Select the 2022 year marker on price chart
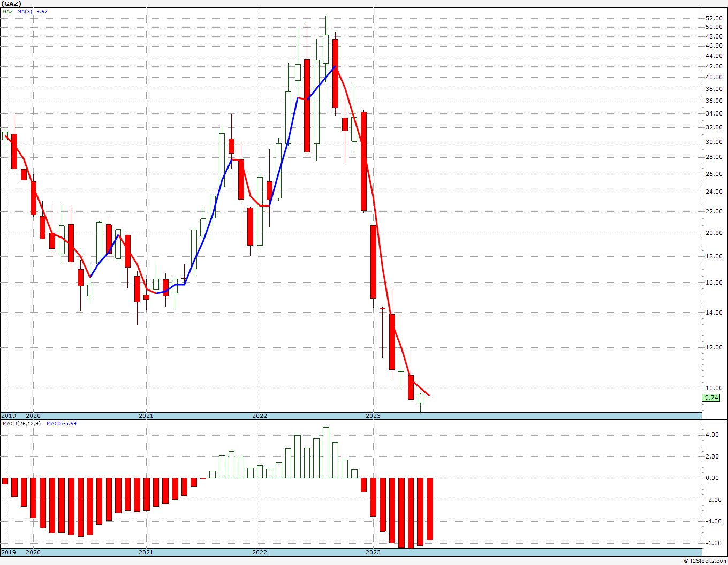 point(260,416)
